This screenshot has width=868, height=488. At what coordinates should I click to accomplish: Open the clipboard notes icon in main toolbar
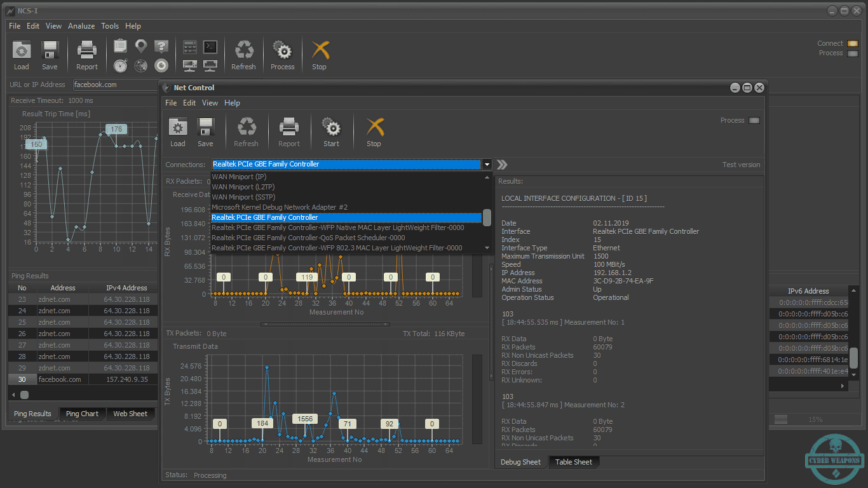(x=120, y=46)
